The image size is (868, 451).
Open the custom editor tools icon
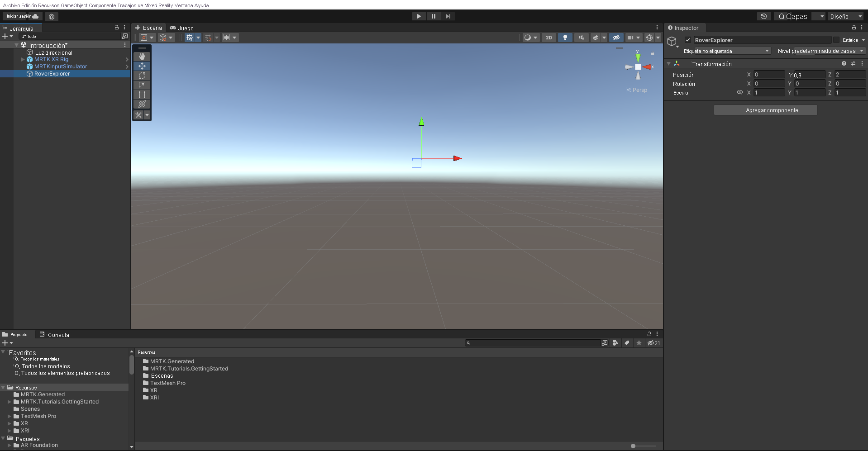coord(139,115)
